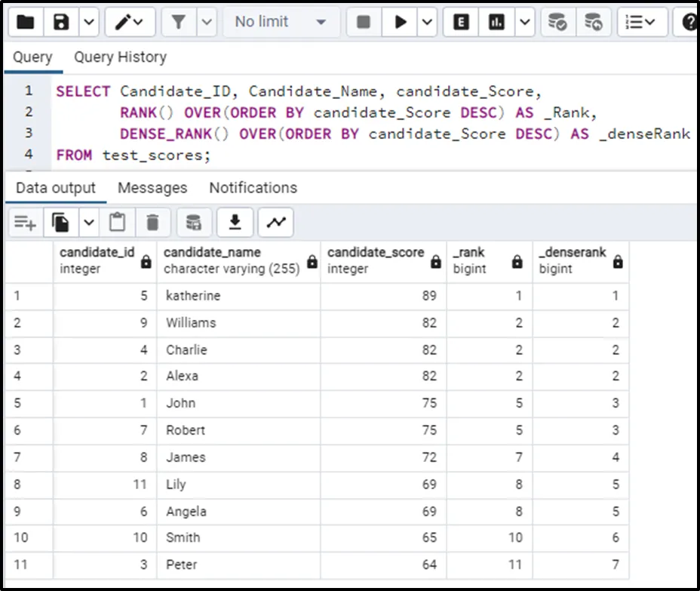Image resolution: width=700 pixels, height=591 pixels.
Task: Click the Commit transaction icon
Action: (557, 22)
